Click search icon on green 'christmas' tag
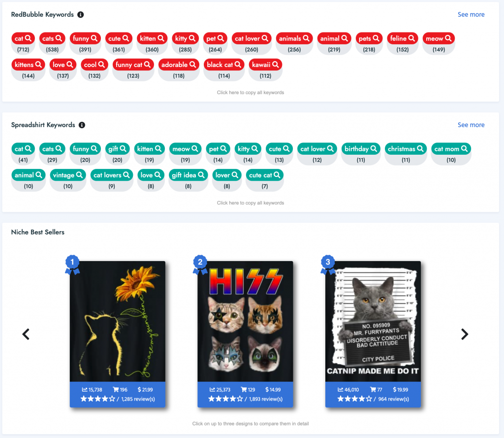Viewport: 504px width, 438px height. pos(420,149)
